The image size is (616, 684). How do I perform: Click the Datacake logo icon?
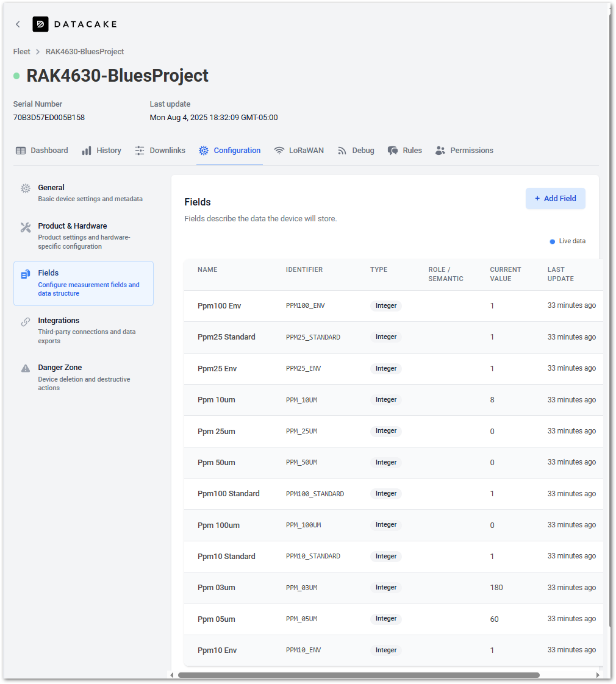tap(40, 24)
